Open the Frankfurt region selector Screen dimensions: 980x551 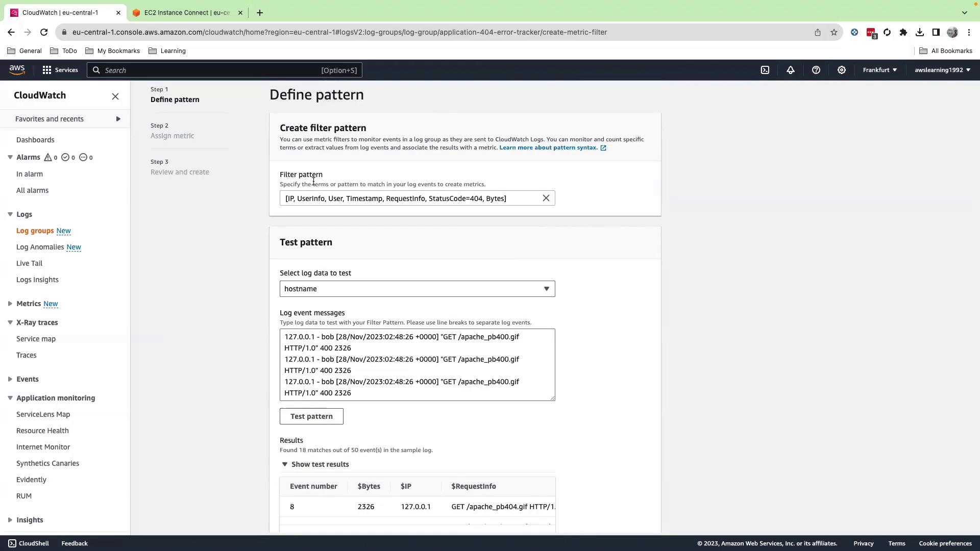[879, 70]
